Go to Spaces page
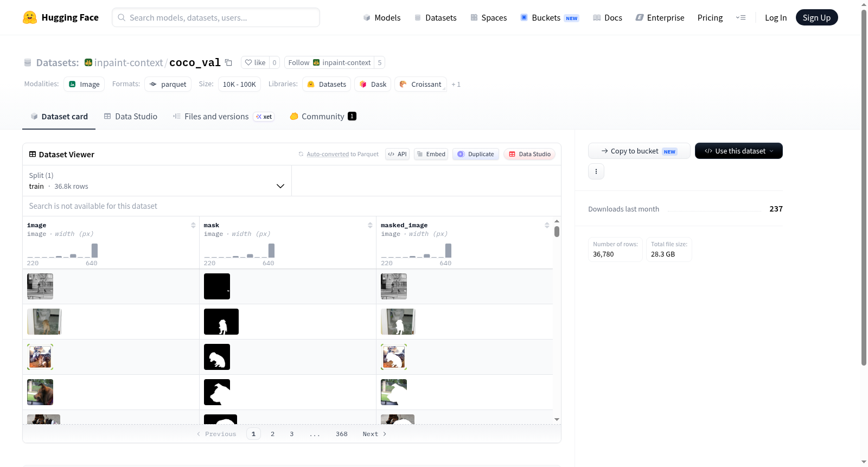 coord(488,17)
